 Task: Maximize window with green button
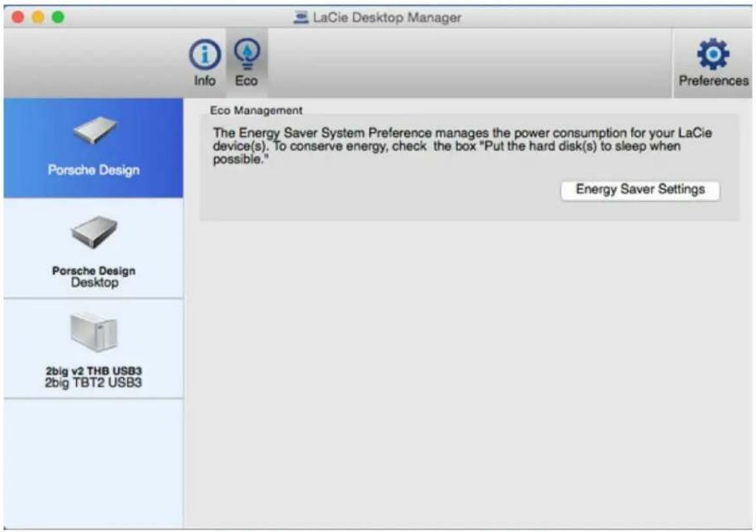[x=58, y=18]
